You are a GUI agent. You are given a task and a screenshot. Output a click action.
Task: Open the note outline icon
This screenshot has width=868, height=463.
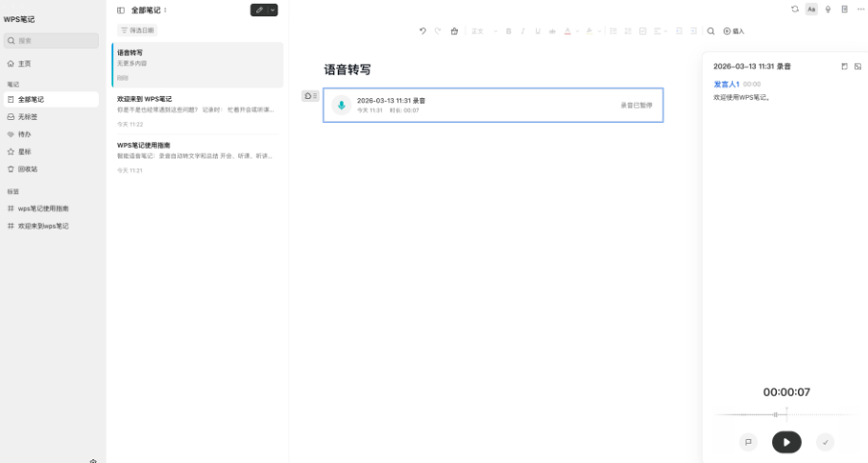click(x=844, y=9)
